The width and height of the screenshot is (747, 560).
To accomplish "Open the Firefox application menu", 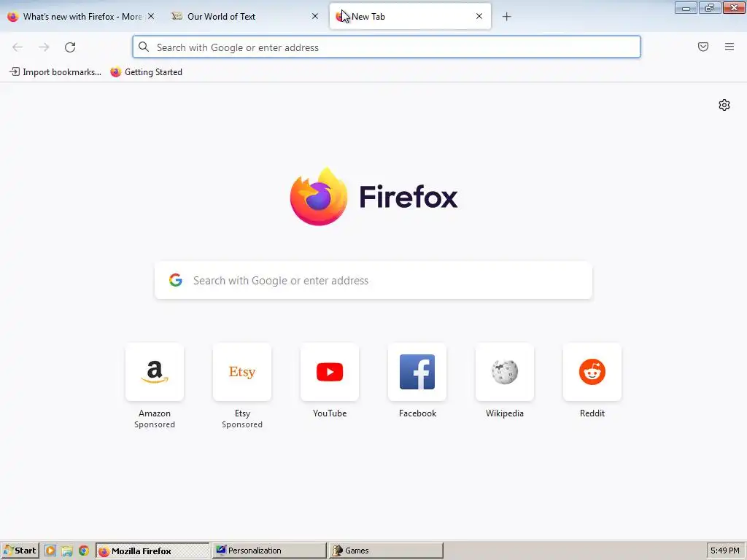I will (729, 47).
